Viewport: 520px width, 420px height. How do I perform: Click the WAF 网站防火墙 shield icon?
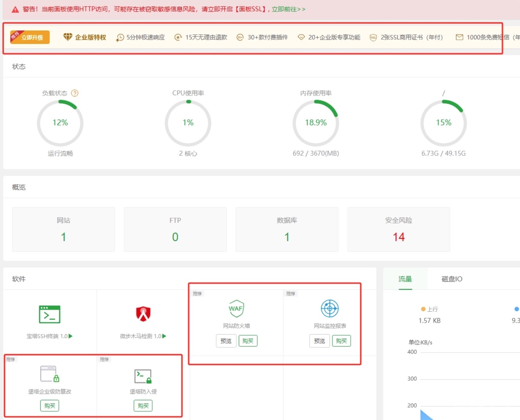click(236, 308)
